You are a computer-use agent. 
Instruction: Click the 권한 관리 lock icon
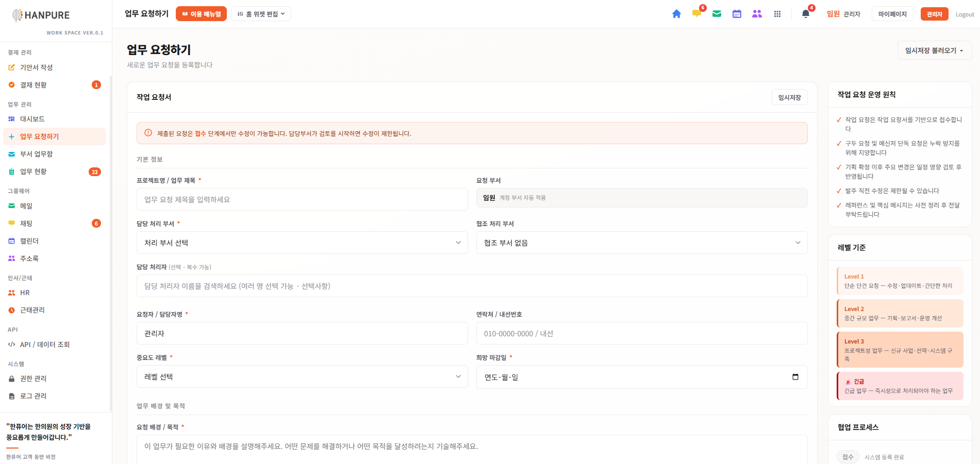coord(11,379)
